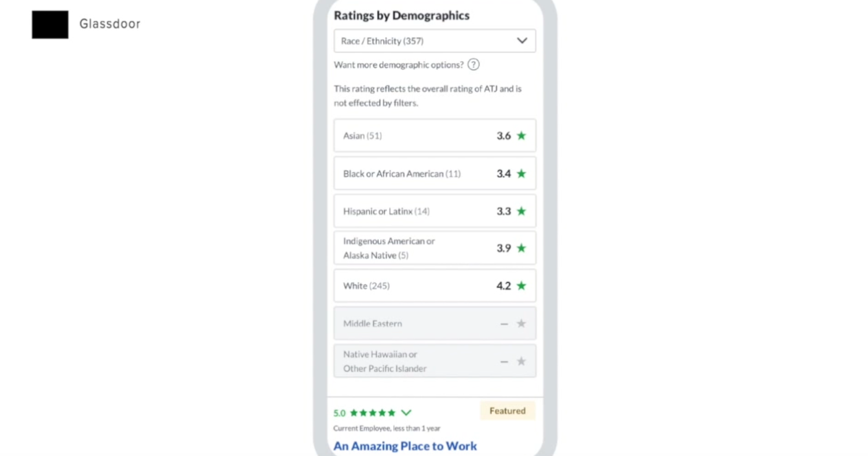Click the dropdown chevron arrow
This screenshot has width=868, height=456.
click(522, 41)
